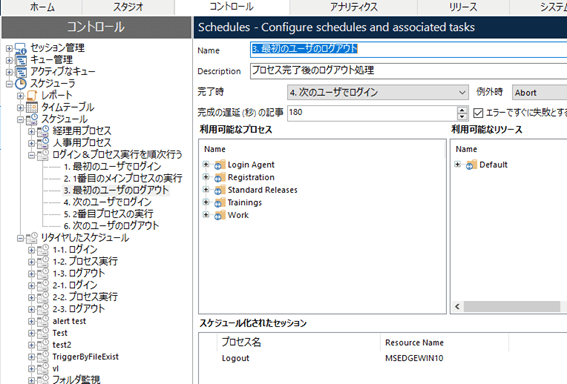Click the リタイヤしたスケジュール retired icon
The image size is (567, 384).
click(32, 238)
